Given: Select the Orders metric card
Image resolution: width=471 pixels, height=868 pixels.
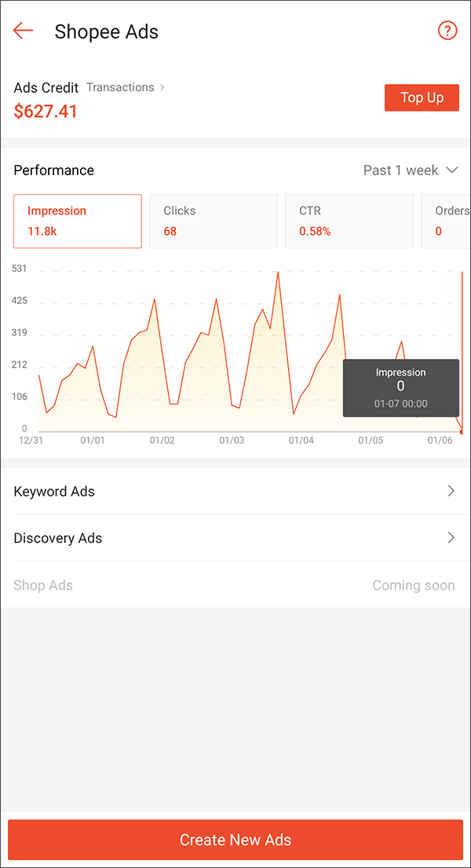Looking at the screenshot, I should pos(446,221).
